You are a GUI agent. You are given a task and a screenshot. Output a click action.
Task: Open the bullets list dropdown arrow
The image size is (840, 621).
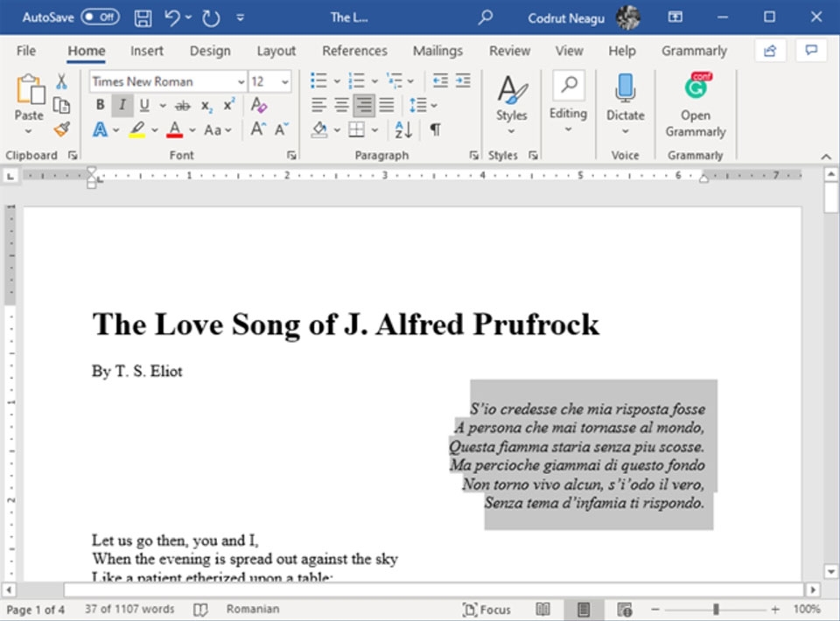click(x=337, y=81)
